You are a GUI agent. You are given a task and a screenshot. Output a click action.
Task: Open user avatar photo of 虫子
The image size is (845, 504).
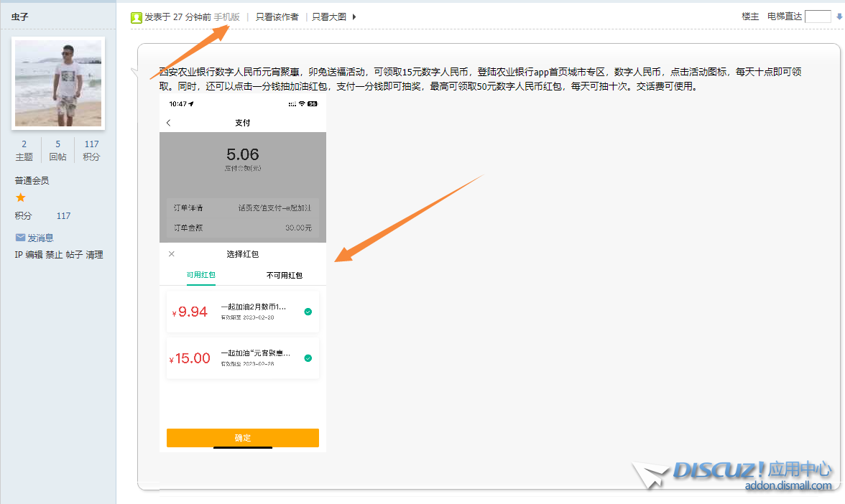(58, 83)
